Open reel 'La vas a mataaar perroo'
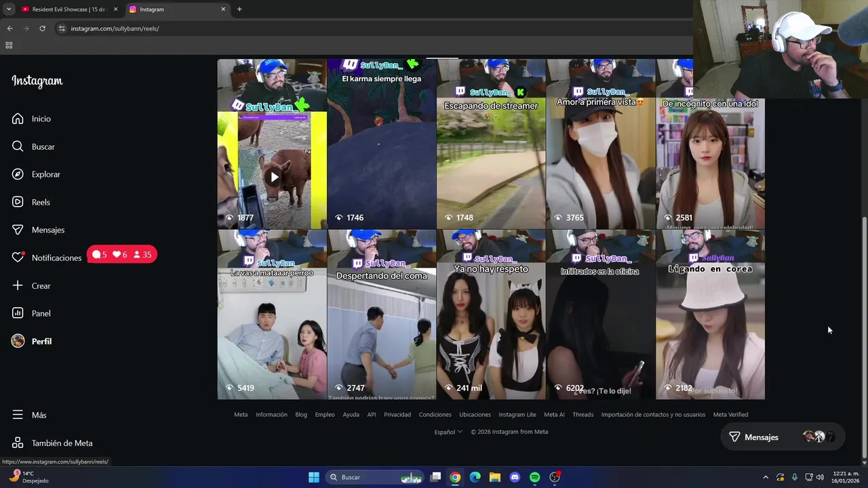868x488 pixels. click(x=272, y=314)
